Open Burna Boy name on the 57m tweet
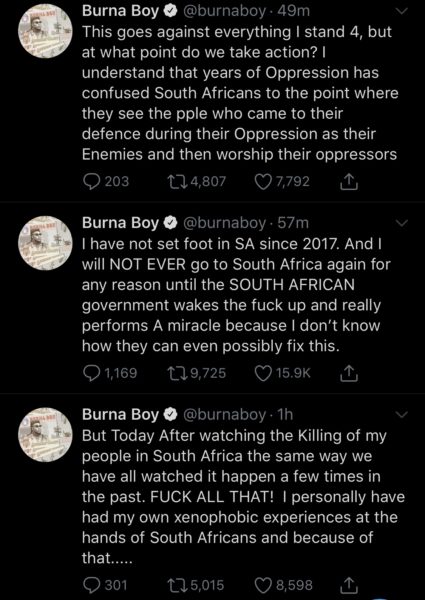 click(120, 223)
